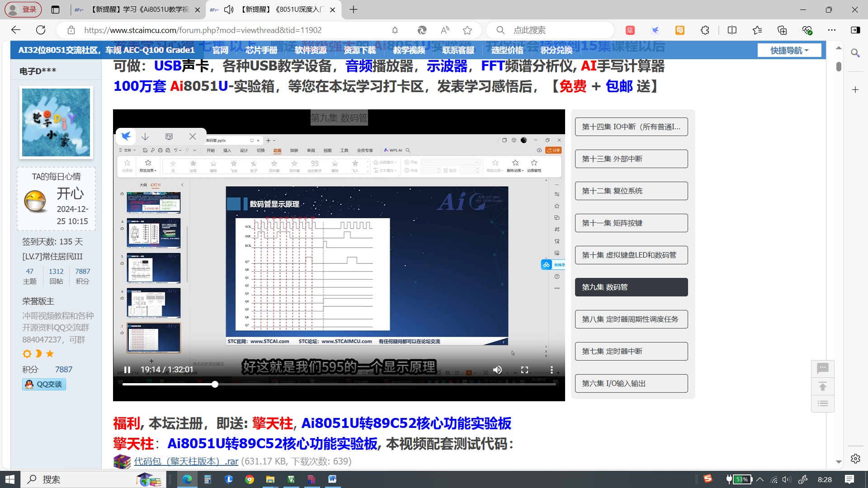
Task: Select episode 第十二集 复位系统
Action: point(631,191)
